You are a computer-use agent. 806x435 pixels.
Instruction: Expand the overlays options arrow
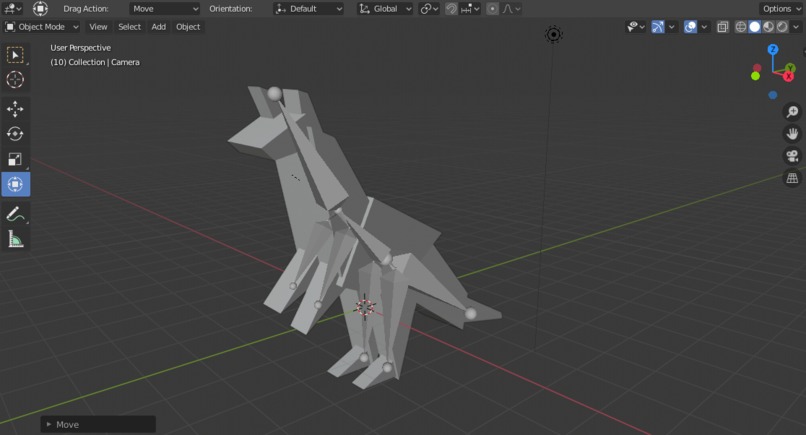coord(704,27)
